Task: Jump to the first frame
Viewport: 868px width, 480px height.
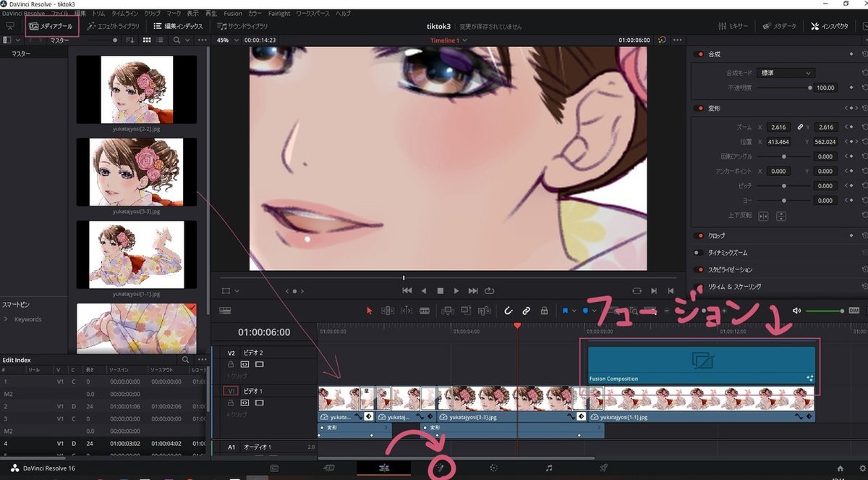Action: [407, 290]
